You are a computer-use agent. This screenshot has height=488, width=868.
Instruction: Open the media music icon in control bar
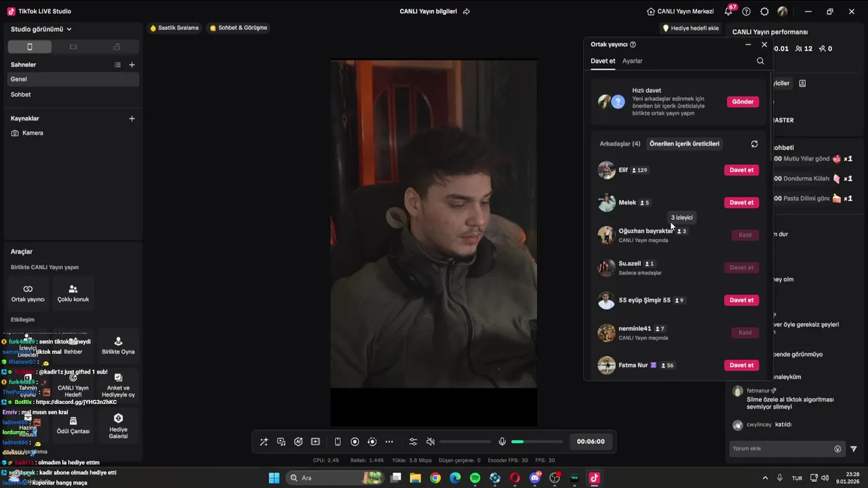(281, 442)
